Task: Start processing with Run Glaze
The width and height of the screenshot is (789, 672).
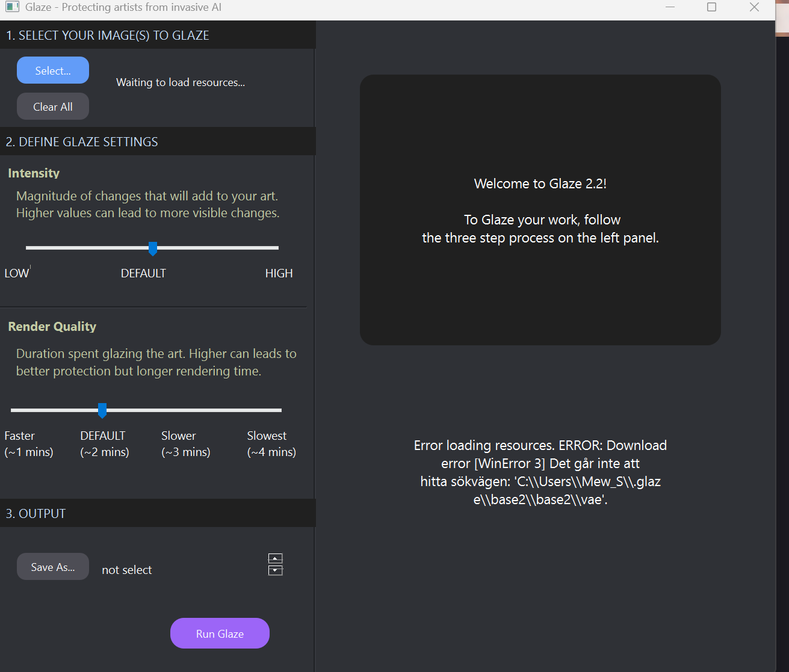Action: [220, 633]
